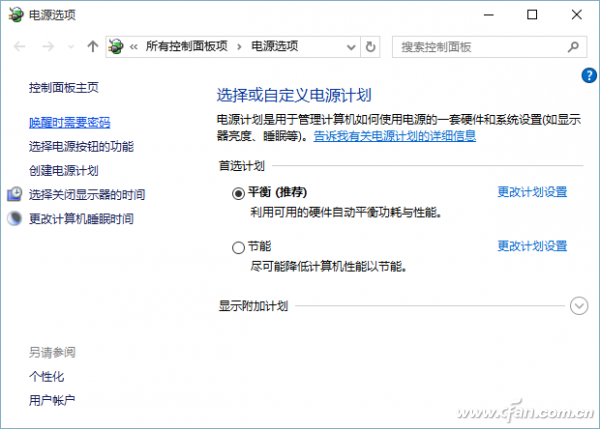600x429 pixels.
Task: Click the Power Options icon in the title bar
Action: [x=16, y=15]
